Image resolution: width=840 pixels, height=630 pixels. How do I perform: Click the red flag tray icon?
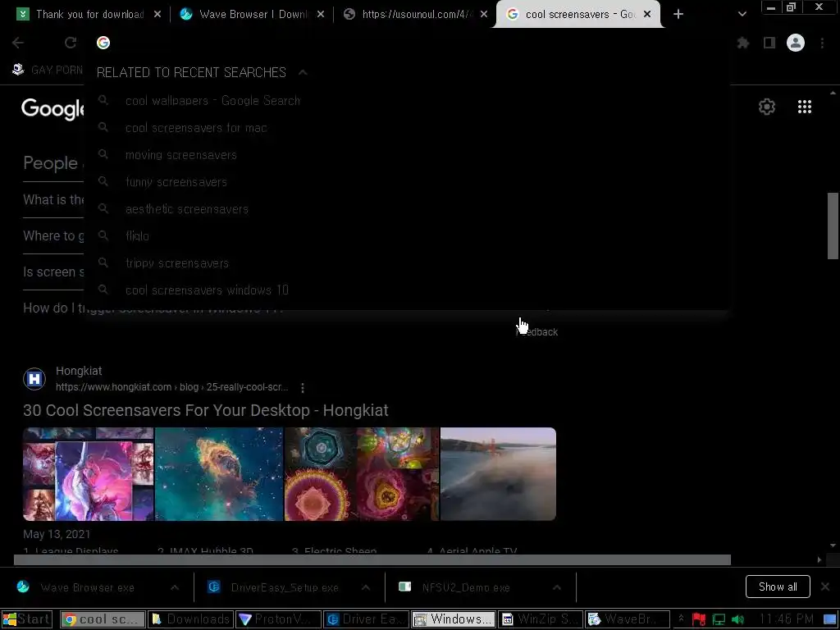tap(699, 620)
